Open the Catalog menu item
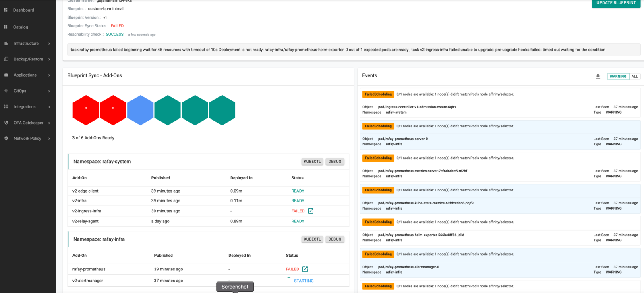Viewport: 644px width, 293px height. 21,27
